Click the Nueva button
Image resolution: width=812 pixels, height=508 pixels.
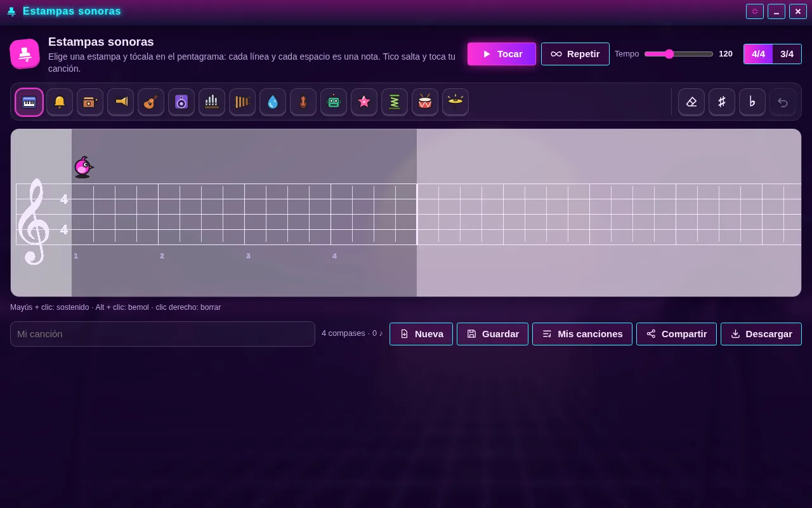[x=421, y=334]
